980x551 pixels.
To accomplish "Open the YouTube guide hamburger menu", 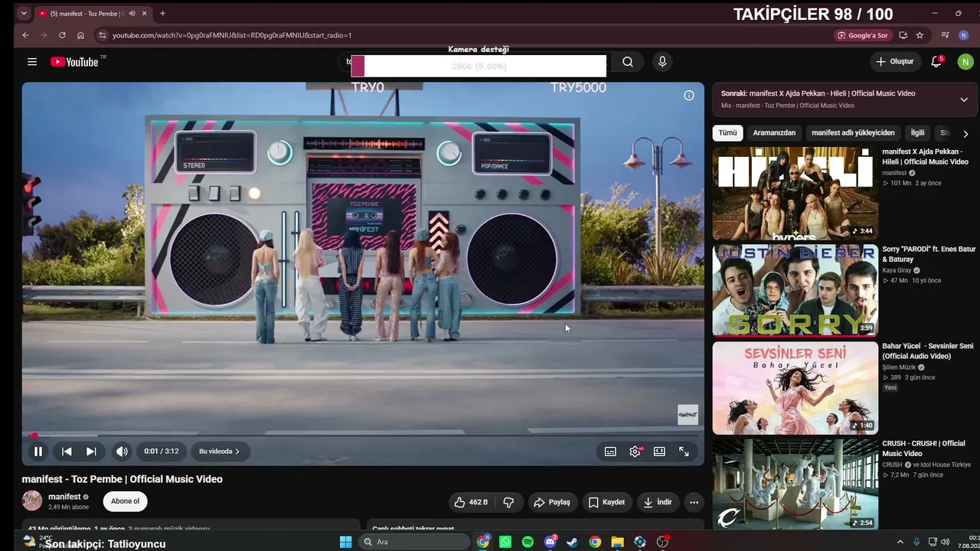I will coord(32,62).
